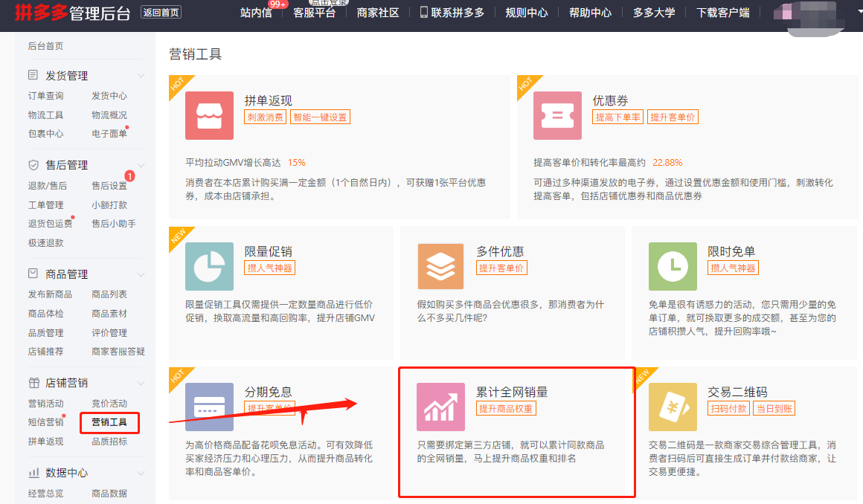The width and height of the screenshot is (863, 504).
Task: Click the 智能一键设置 tag
Action: click(x=320, y=117)
